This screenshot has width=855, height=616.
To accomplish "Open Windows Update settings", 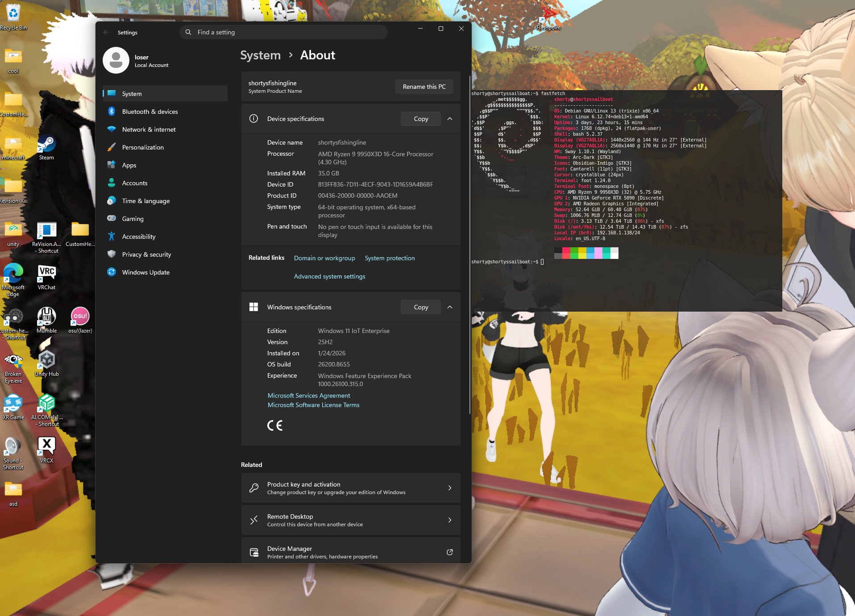I will click(x=165, y=272).
